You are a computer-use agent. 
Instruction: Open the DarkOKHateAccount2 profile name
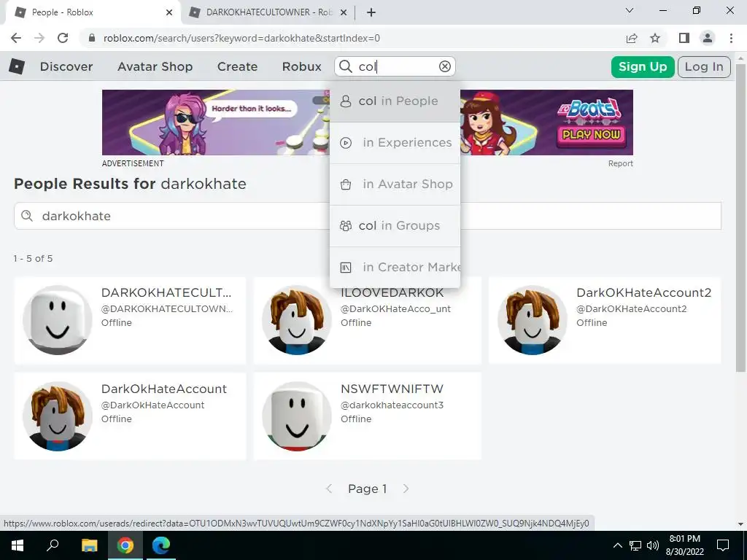click(643, 292)
